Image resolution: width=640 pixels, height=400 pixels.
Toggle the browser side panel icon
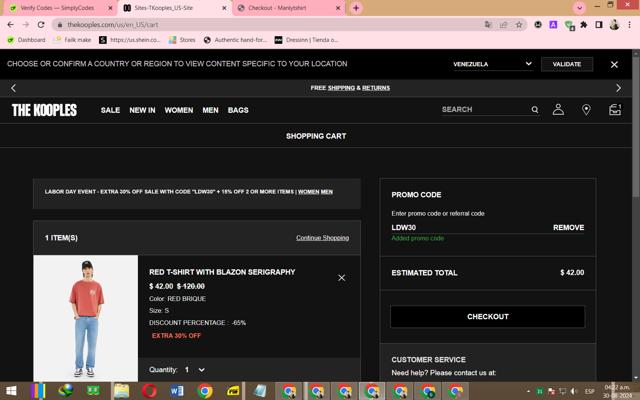(599, 24)
